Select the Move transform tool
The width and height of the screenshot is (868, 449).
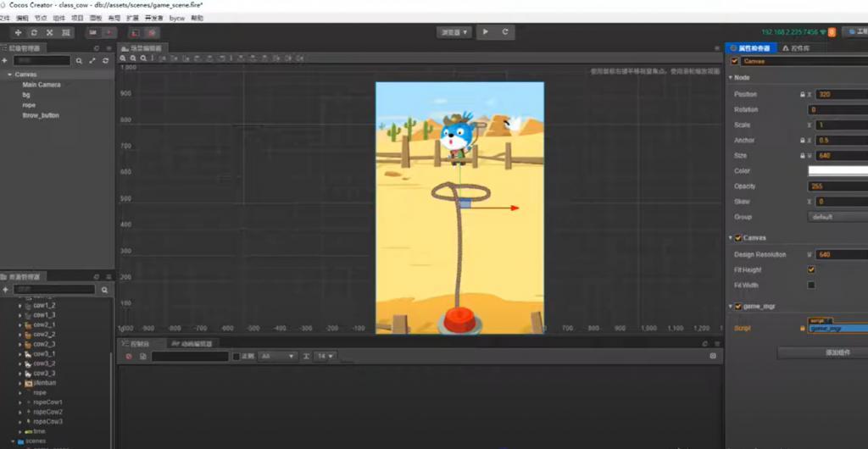point(18,33)
